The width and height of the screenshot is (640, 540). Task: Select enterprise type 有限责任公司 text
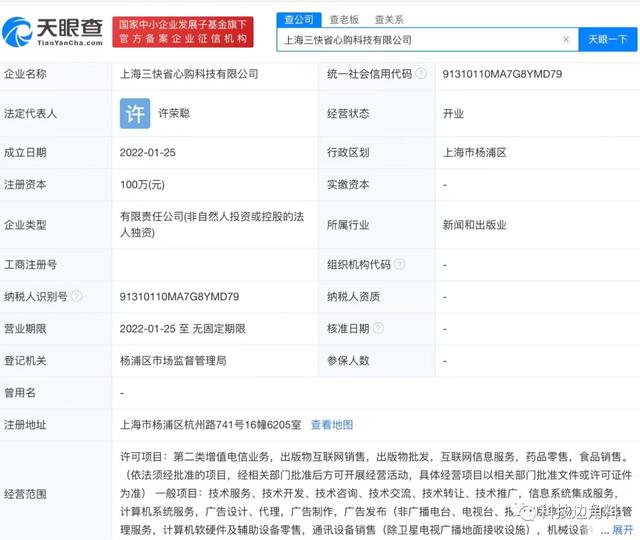tap(212, 224)
